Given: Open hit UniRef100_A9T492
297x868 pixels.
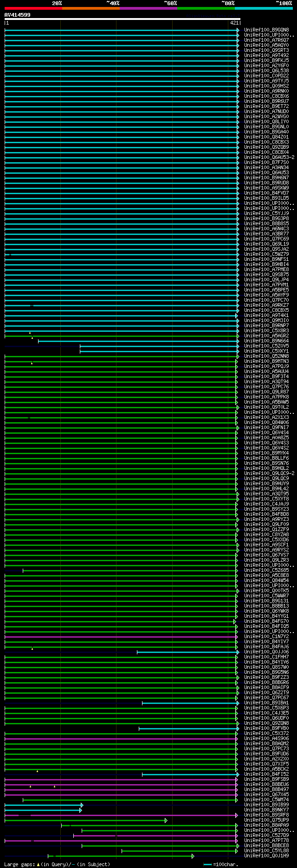Looking at the screenshot, I should [266, 56].
